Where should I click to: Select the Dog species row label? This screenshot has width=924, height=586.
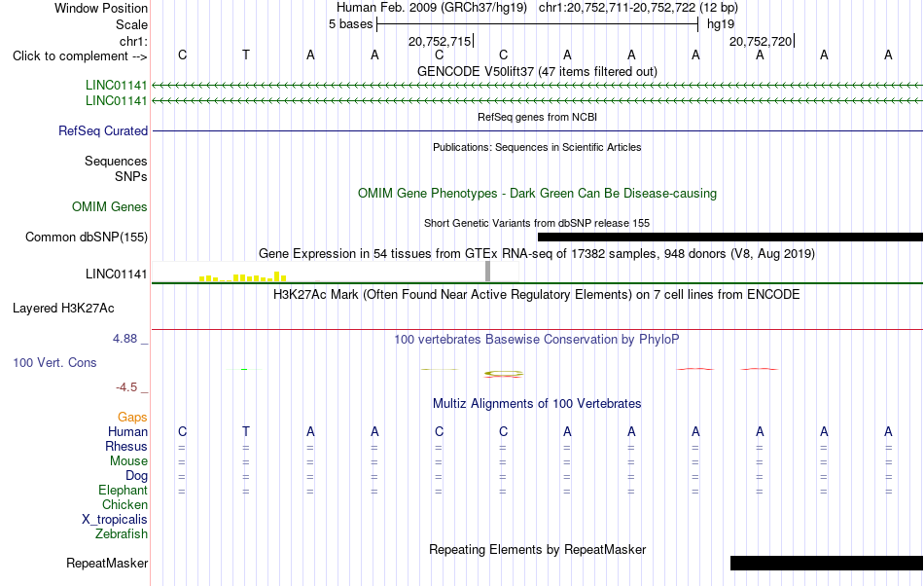[136, 476]
